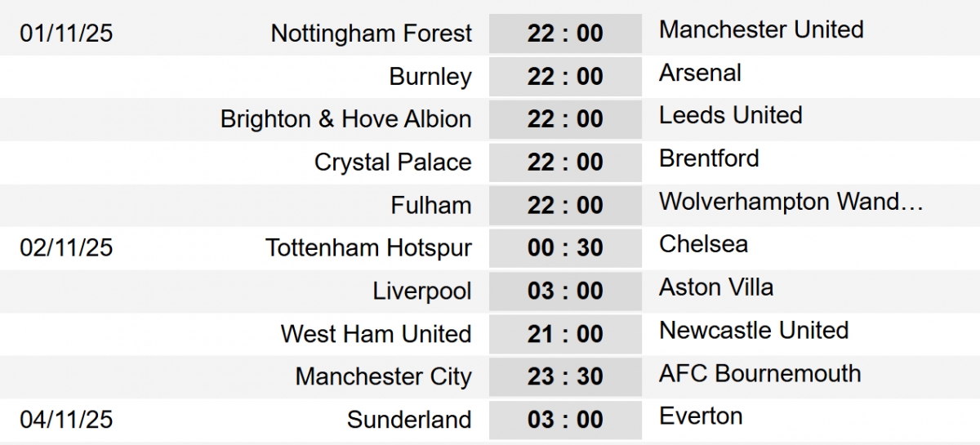The width and height of the screenshot is (980, 445).
Task: Select Newcastle United team name
Action: (x=754, y=331)
